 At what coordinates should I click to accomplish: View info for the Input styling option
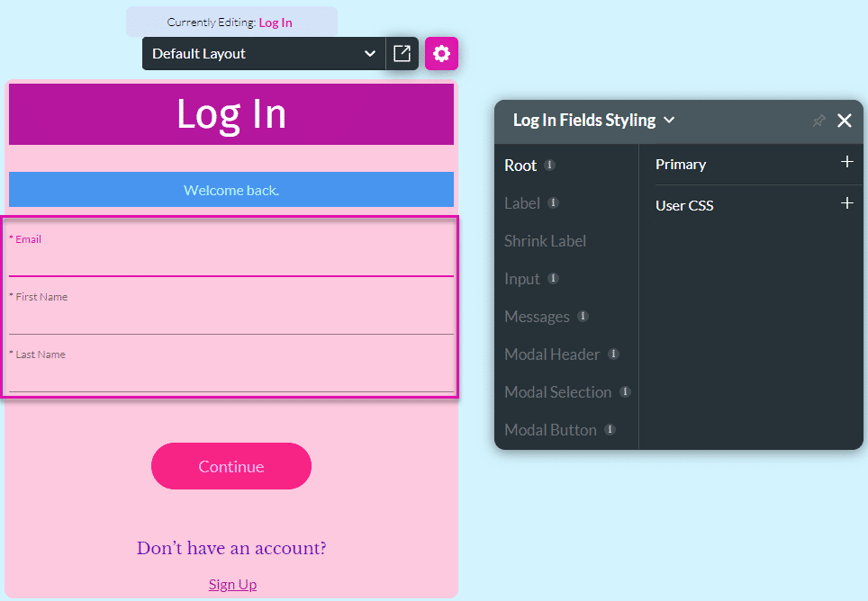552,280
